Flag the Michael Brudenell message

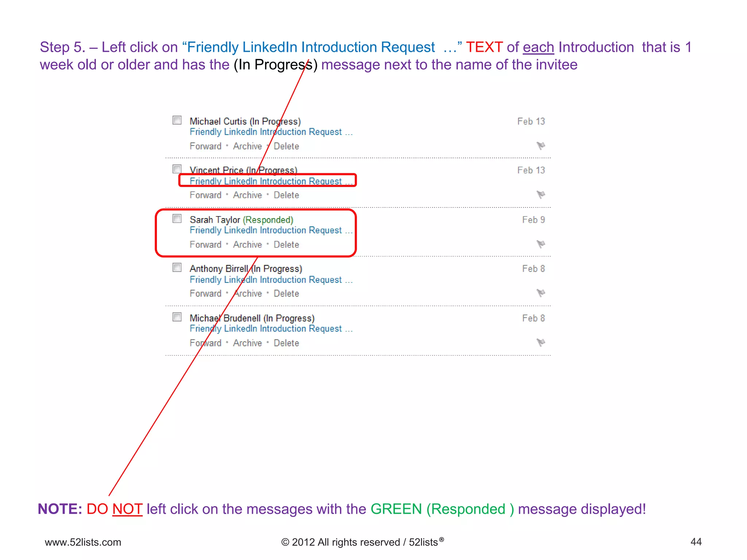click(541, 342)
